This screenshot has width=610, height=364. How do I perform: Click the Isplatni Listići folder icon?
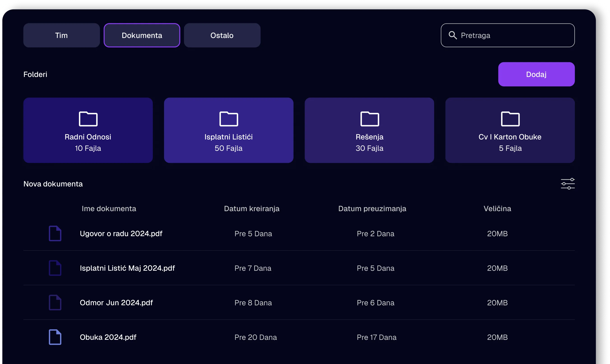click(x=229, y=119)
